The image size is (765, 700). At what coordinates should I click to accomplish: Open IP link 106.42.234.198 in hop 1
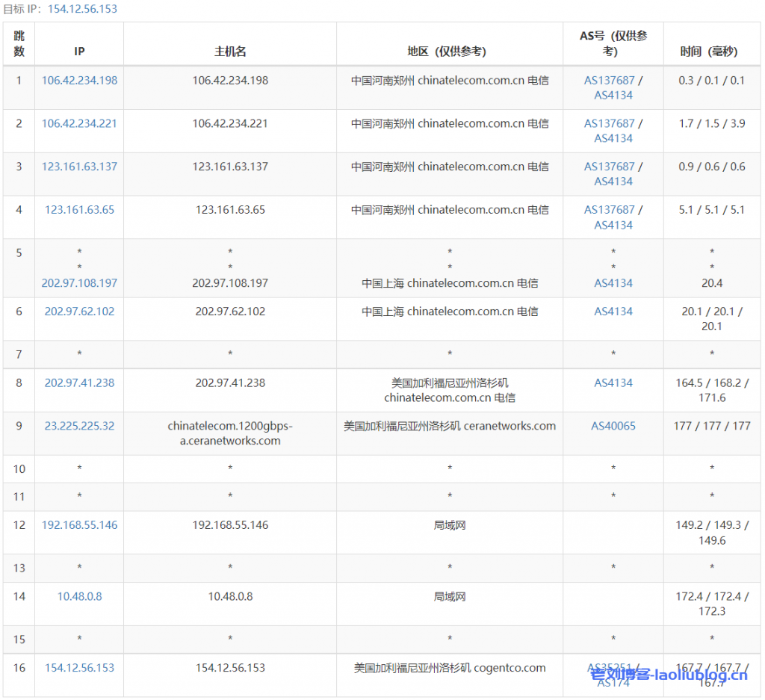(x=79, y=80)
